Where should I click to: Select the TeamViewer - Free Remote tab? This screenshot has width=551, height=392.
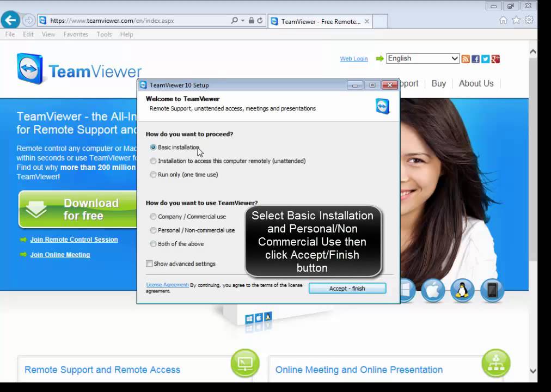click(x=320, y=21)
